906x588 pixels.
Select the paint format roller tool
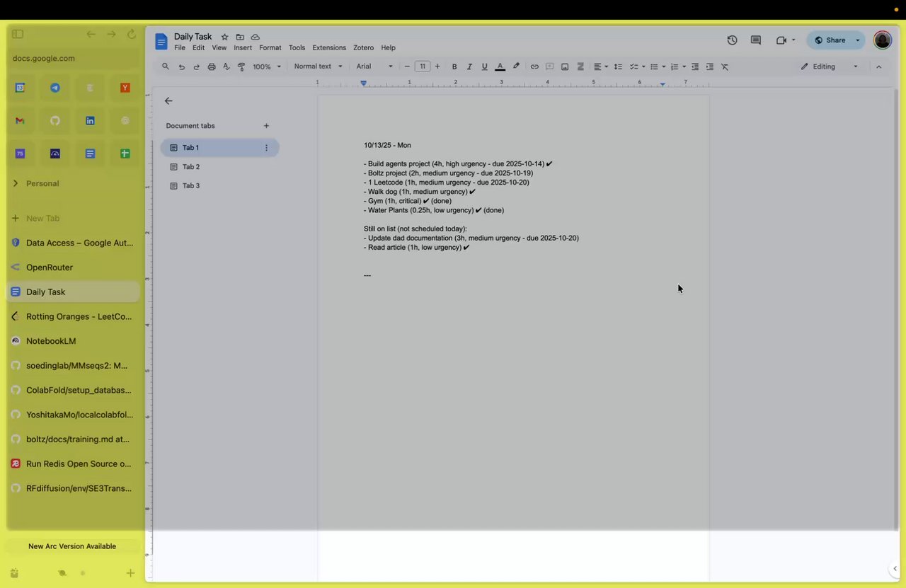coord(241,67)
